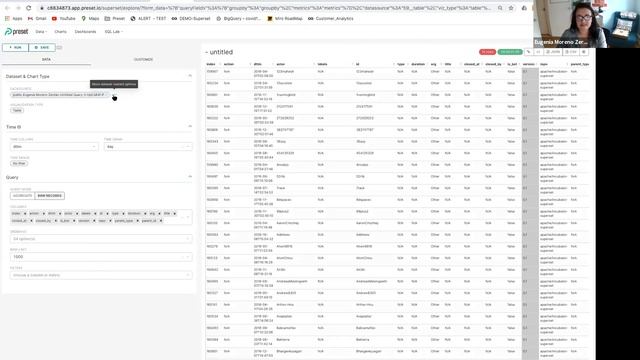Sort by the 'actor' column header

click(x=281, y=64)
